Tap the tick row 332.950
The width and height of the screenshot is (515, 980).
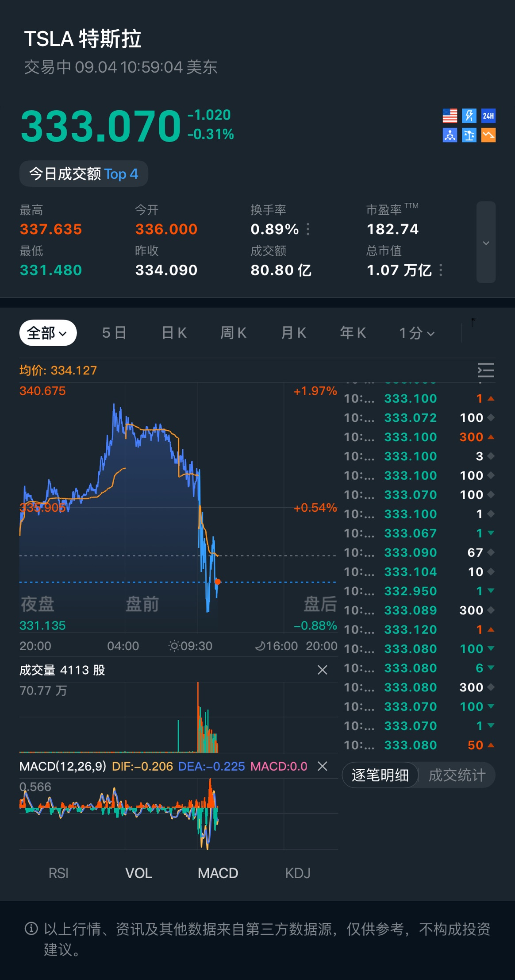[419, 591]
